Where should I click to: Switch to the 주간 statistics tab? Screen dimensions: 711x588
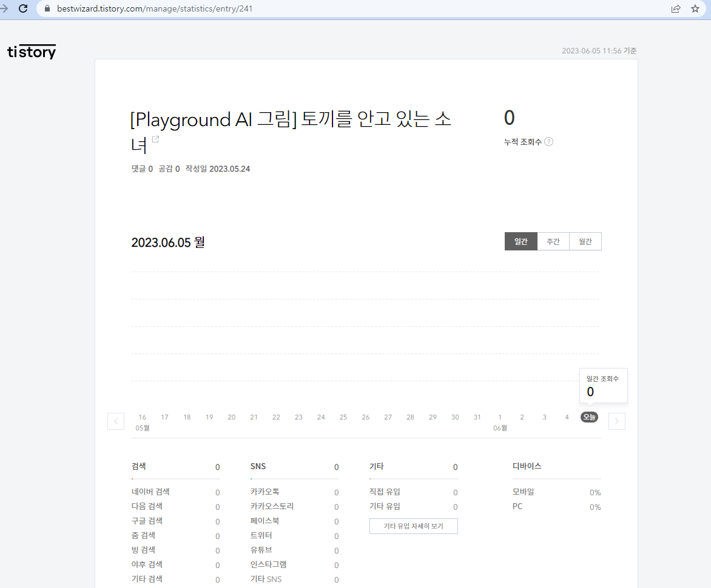point(553,241)
